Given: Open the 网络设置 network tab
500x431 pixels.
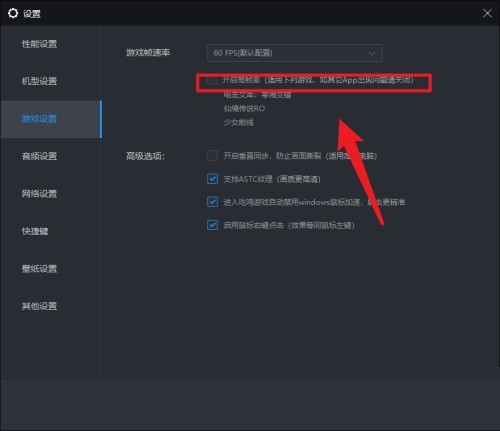Looking at the screenshot, I should 39,194.
